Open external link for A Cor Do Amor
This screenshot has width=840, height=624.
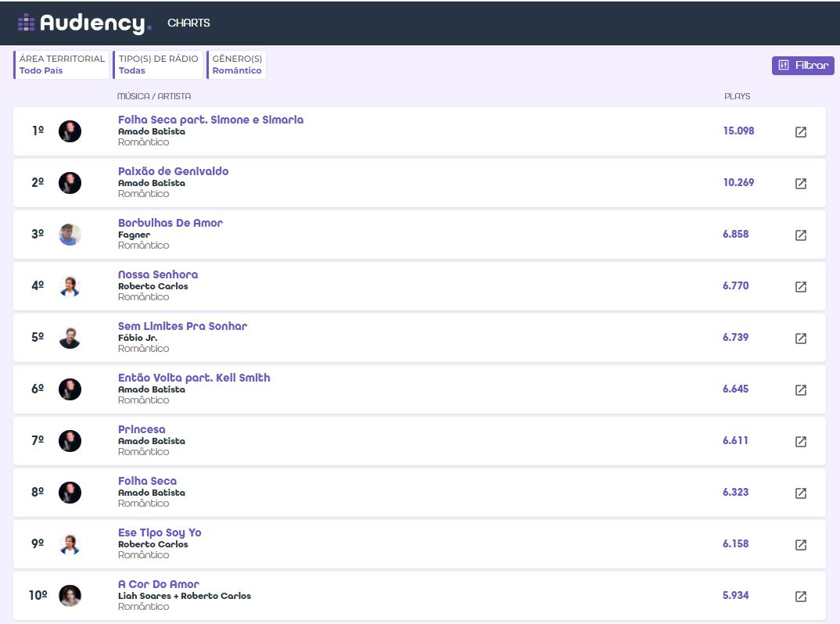pyautogui.click(x=800, y=596)
